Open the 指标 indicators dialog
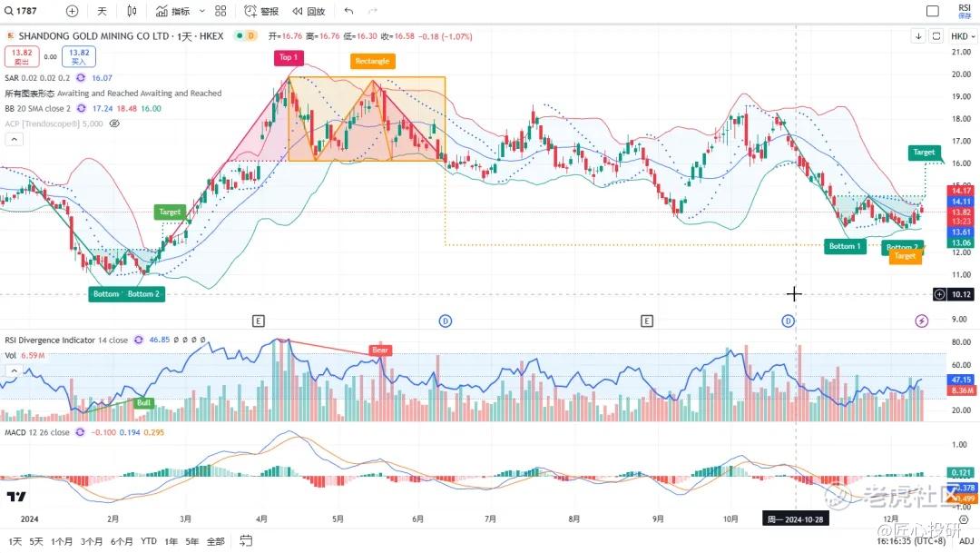 click(173, 11)
